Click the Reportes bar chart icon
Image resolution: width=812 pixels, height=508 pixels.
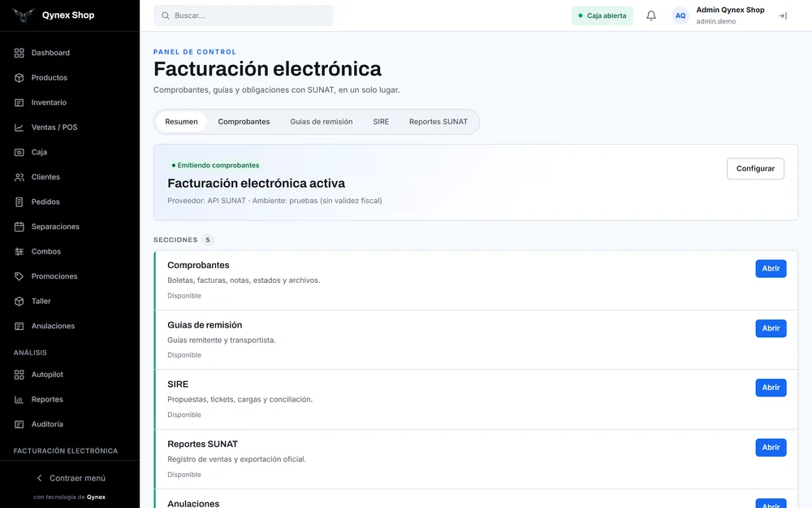click(x=19, y=400)
